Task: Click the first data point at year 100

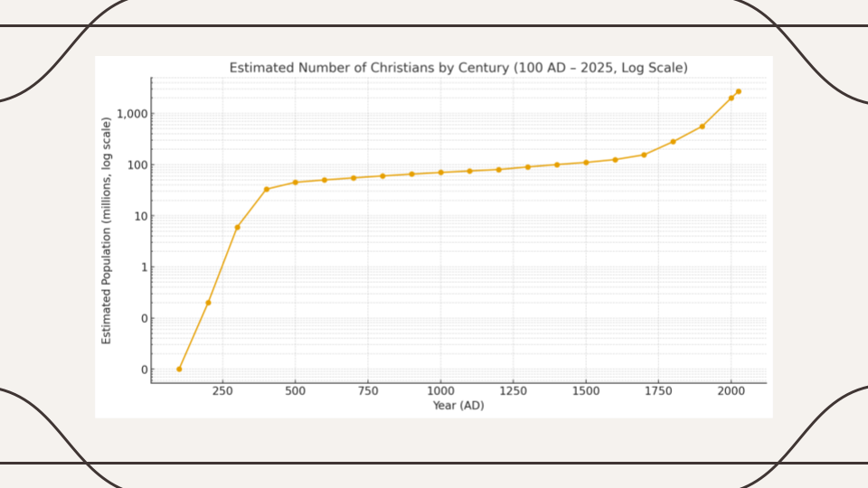Action: tap(179, 369)
